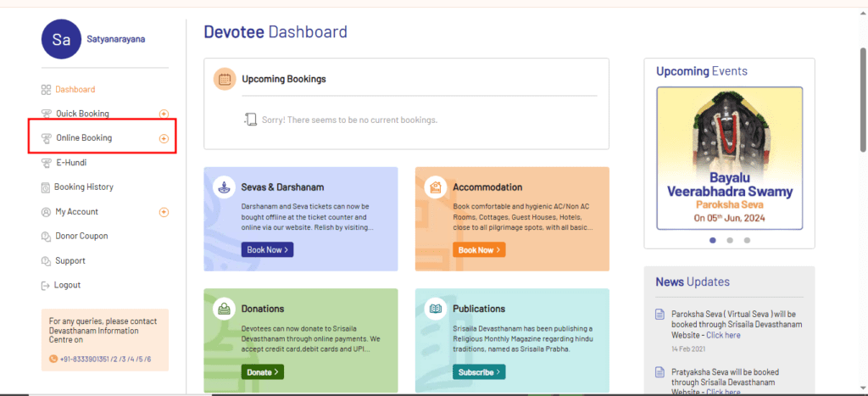Click the Logout arrow icon
The width and height of the screenshot is (868, 396).
[x=46, y=286]
